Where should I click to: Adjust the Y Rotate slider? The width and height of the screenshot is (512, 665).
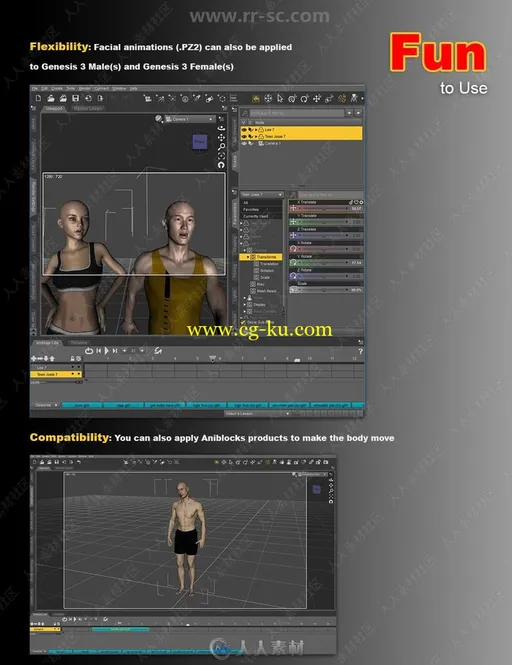coord(326,263)
